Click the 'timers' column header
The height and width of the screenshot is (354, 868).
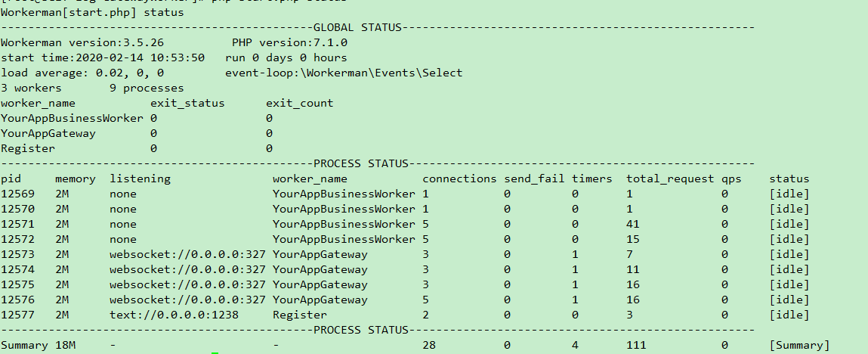[592, 179]
